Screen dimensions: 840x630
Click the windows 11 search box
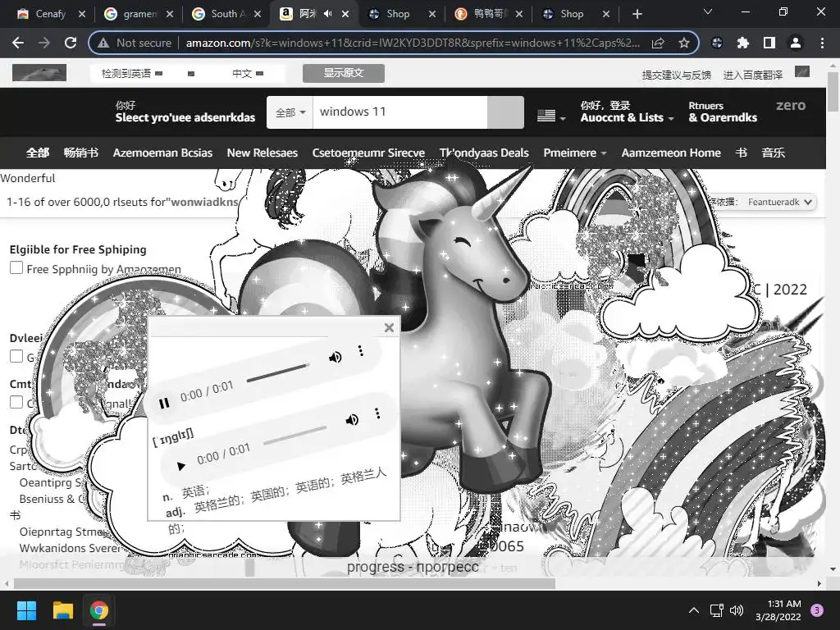tap(400, 112)
